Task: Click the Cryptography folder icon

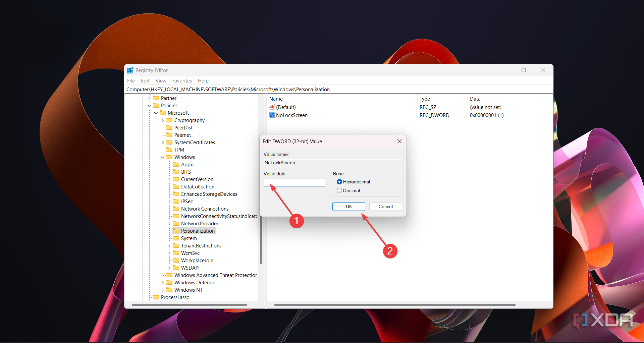Action: pos(169,120)
